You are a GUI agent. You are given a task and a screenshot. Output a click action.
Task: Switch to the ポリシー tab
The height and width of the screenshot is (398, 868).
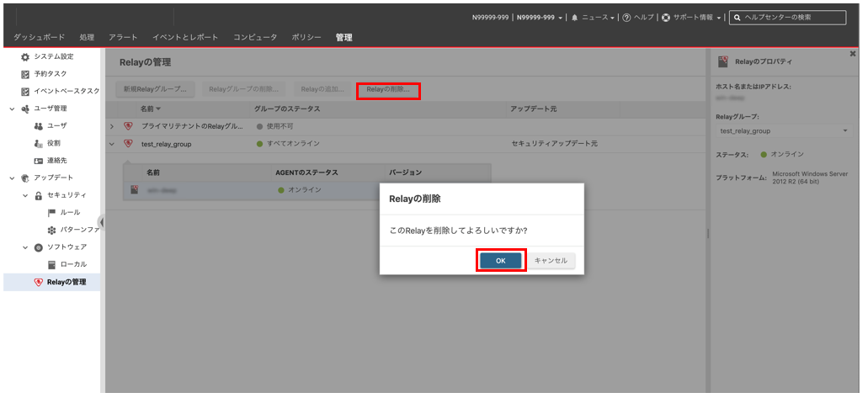[306, 37]
